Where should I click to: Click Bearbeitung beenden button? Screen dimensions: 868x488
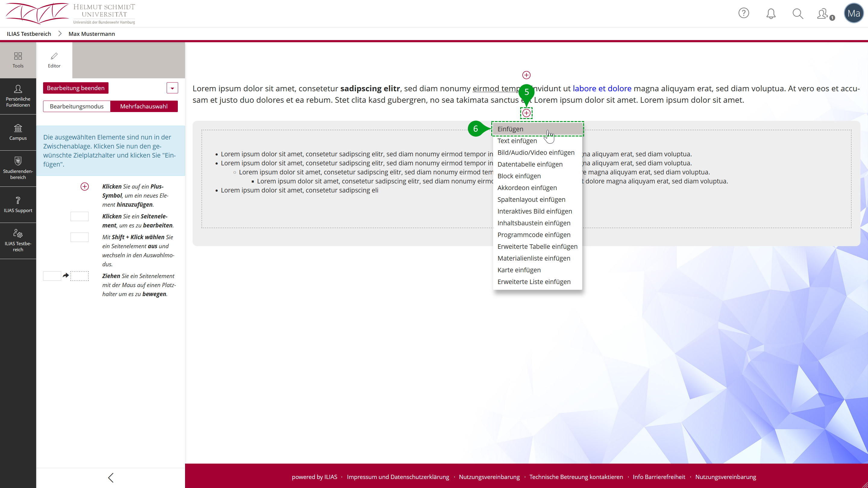(75, 88)
